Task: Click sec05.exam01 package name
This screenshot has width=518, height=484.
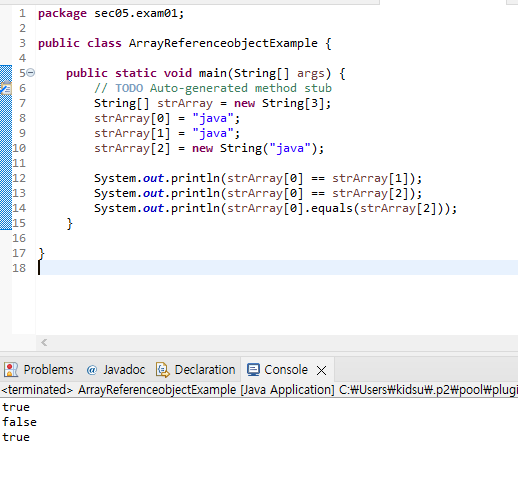Action: (x=136, y=14)
